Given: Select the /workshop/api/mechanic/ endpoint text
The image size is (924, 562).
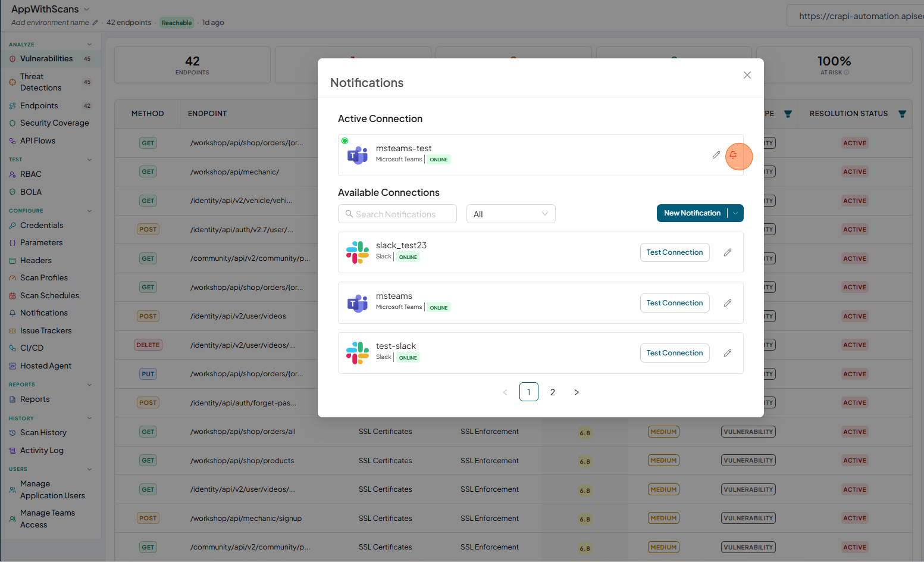Looking at the screenshot, I should click(234, 172).
